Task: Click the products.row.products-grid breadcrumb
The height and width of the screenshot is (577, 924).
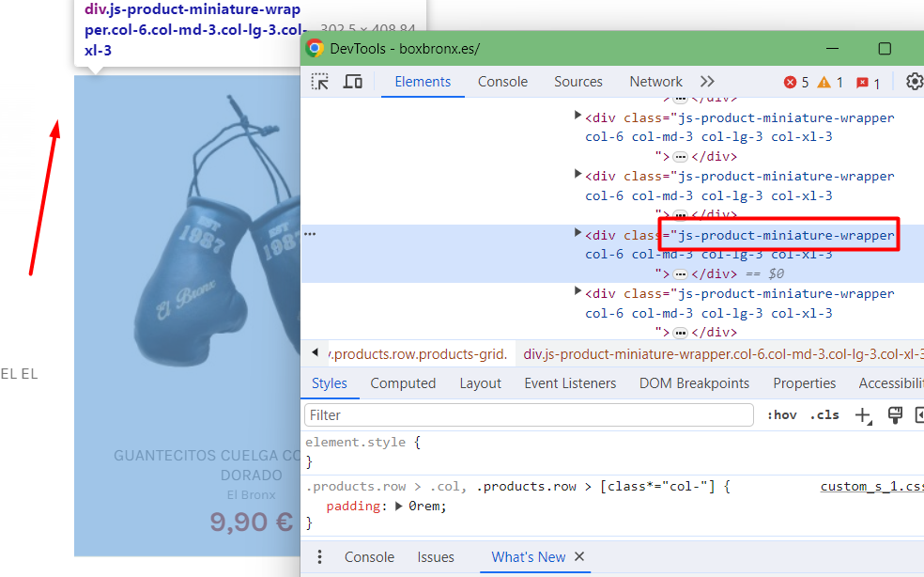Action: tap(418, 354)
